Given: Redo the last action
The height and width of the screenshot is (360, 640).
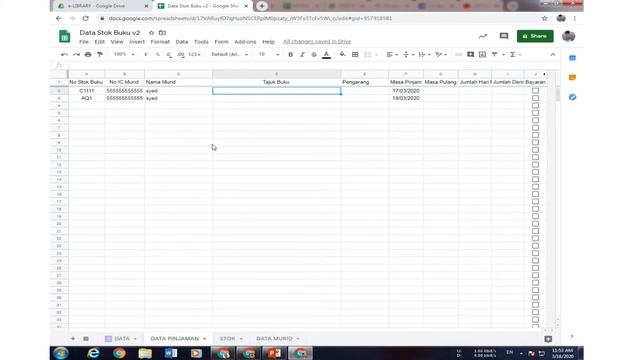Looking at the screenshot, I should tap(76, 54).
